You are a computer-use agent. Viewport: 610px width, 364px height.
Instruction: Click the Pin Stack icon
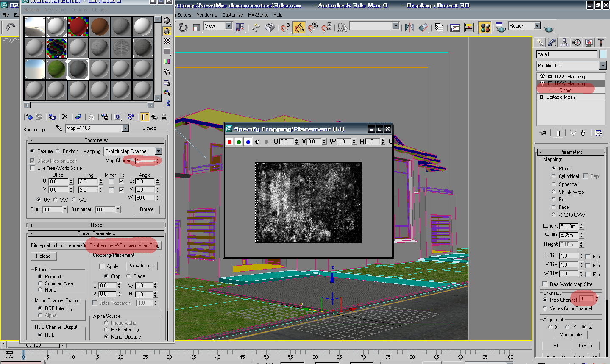pos(543,133)
